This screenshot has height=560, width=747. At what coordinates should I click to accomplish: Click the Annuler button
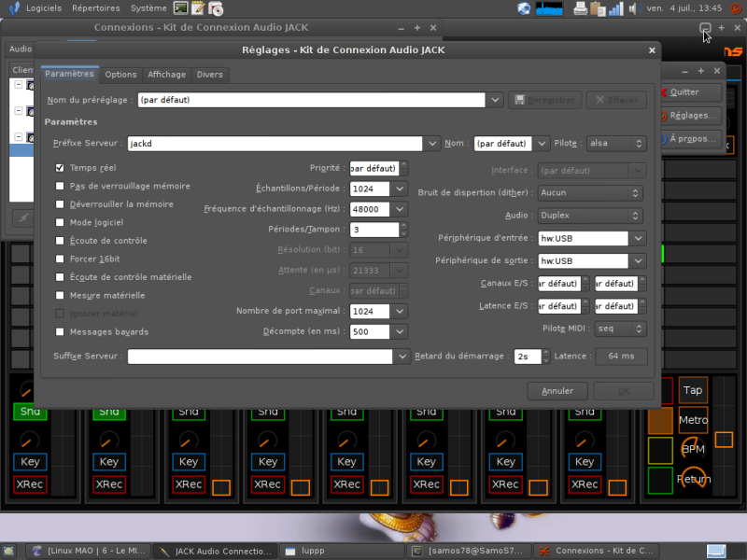click(x=557, y=391)
